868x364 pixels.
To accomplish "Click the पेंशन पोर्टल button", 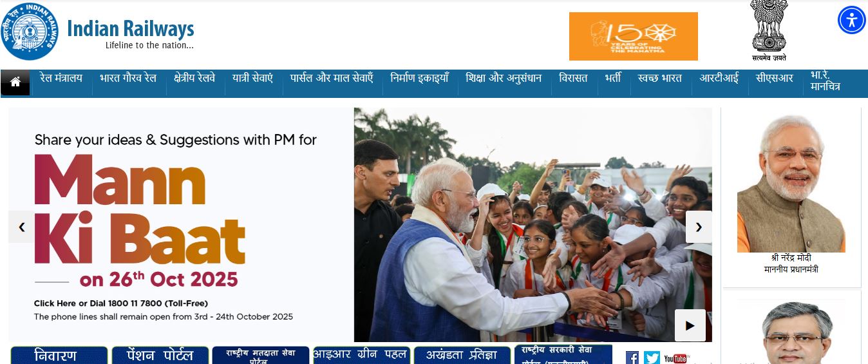I will coord(160,355).
